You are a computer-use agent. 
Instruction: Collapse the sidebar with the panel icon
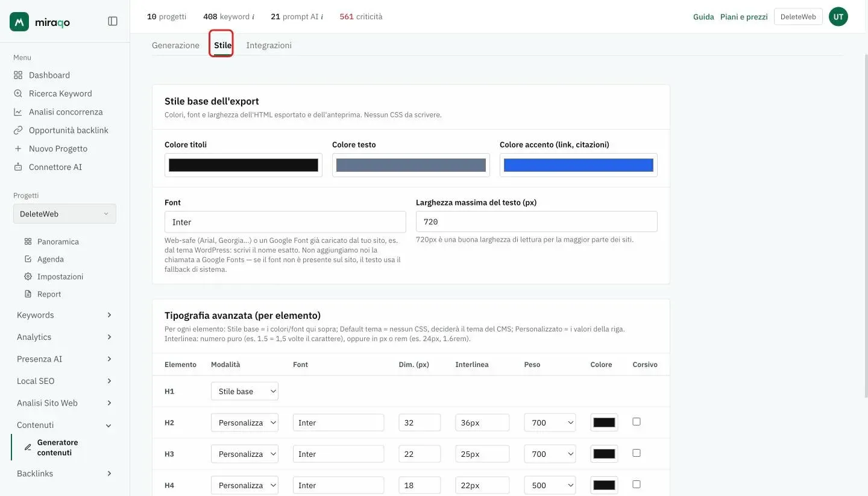point(113,21)
